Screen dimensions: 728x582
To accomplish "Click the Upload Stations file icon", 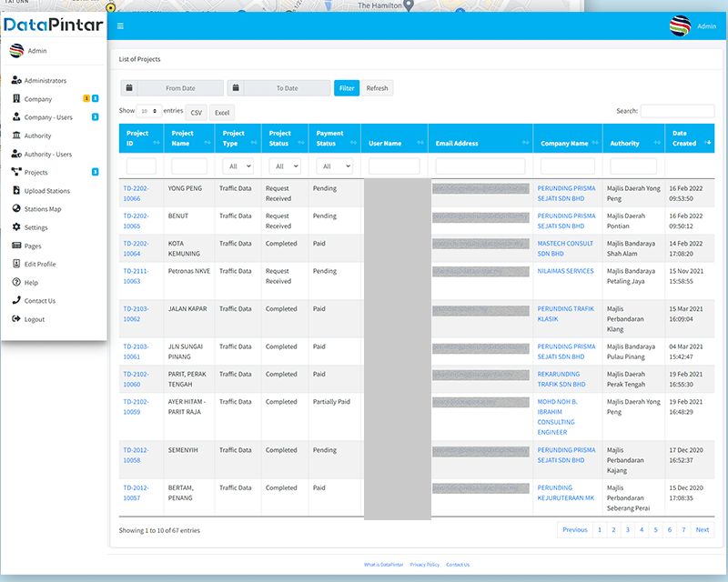I will (x=16, y=190).
